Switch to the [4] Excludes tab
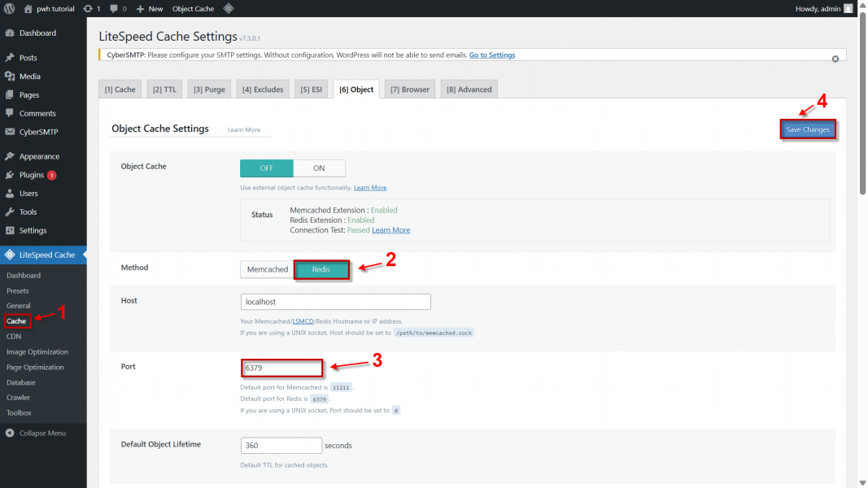The height and width of the screenshot is (488, 868). click(x=263, y=89)
